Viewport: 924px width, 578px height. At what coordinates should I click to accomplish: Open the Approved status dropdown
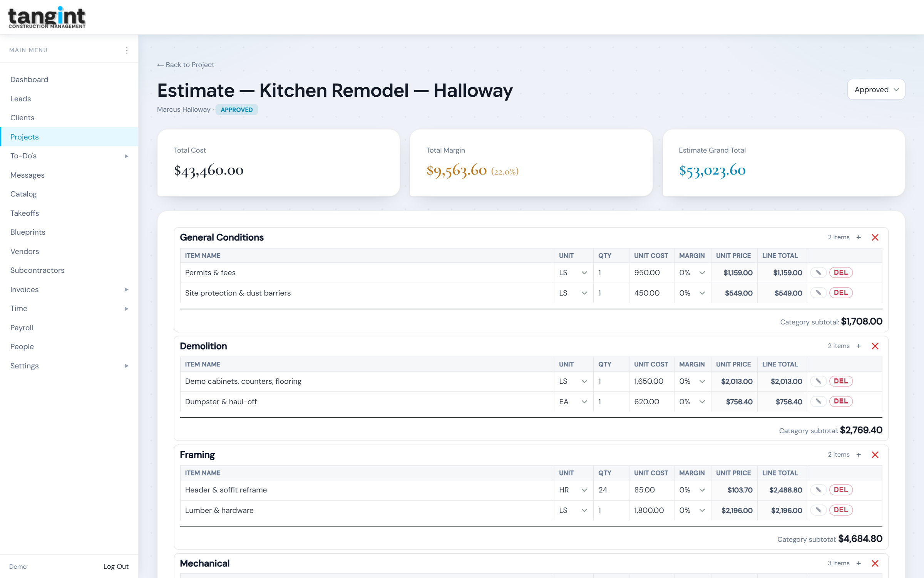(876, 89)
